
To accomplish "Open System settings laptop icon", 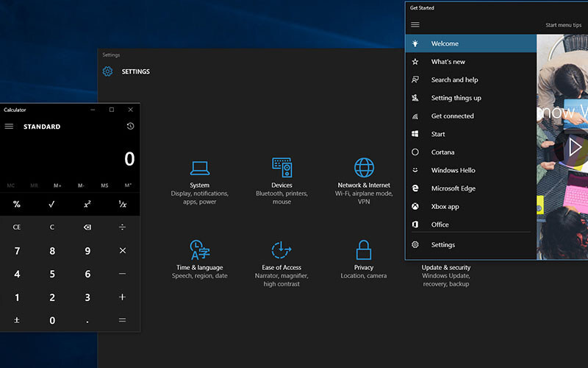I will point(199,168).
